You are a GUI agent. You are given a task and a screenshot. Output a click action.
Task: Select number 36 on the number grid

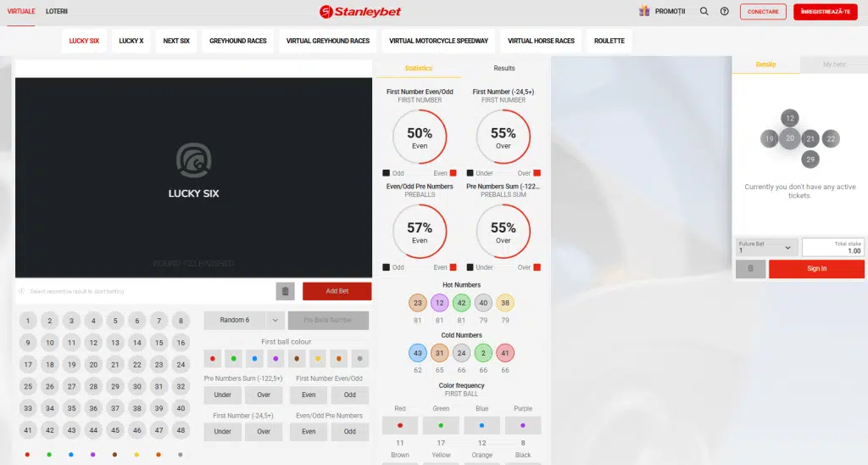coord(93,408)
